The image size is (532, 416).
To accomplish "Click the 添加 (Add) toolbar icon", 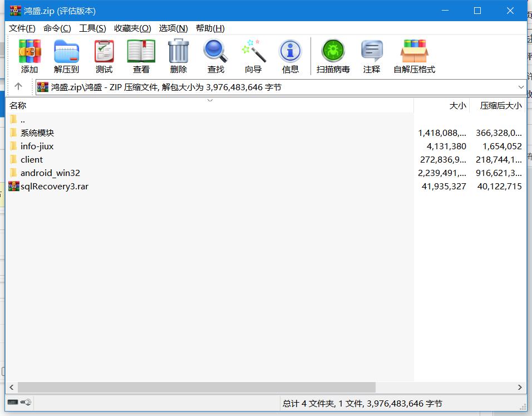I will (29, 52).
